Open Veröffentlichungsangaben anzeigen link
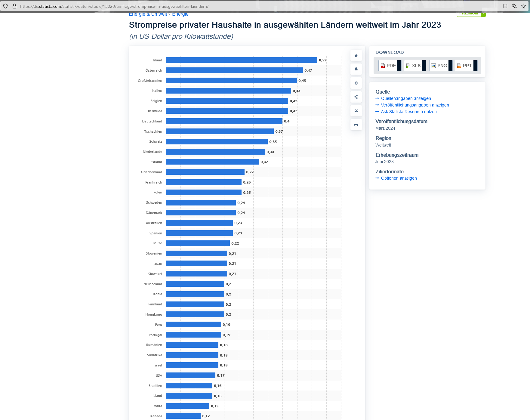Image resolution: width=530 pixels, height=420 pixels. tap(415, 105)
